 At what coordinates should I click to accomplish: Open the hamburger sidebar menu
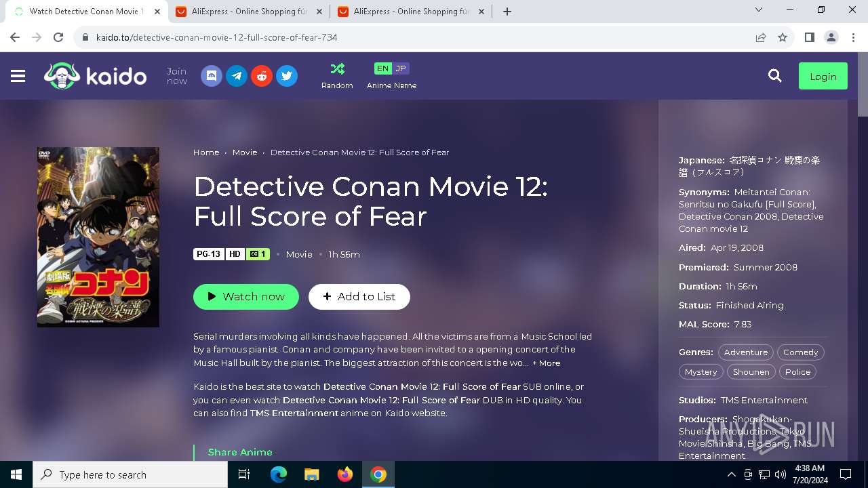18,77
